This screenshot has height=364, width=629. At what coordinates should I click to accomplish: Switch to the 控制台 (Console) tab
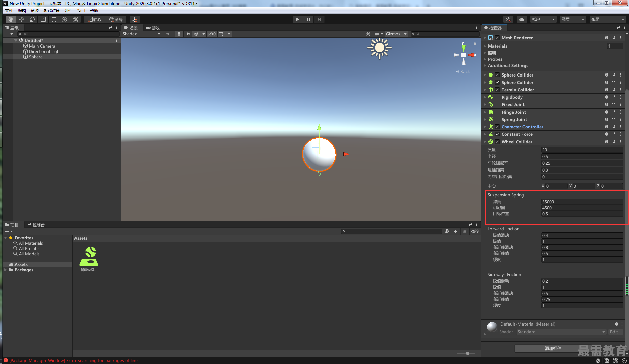click(36, 225)
